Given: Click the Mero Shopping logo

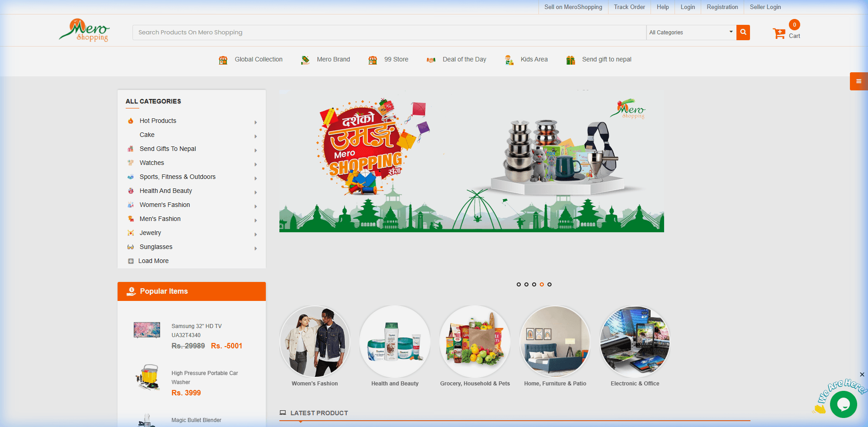Looking at the screenshot, I should (85, 31).
